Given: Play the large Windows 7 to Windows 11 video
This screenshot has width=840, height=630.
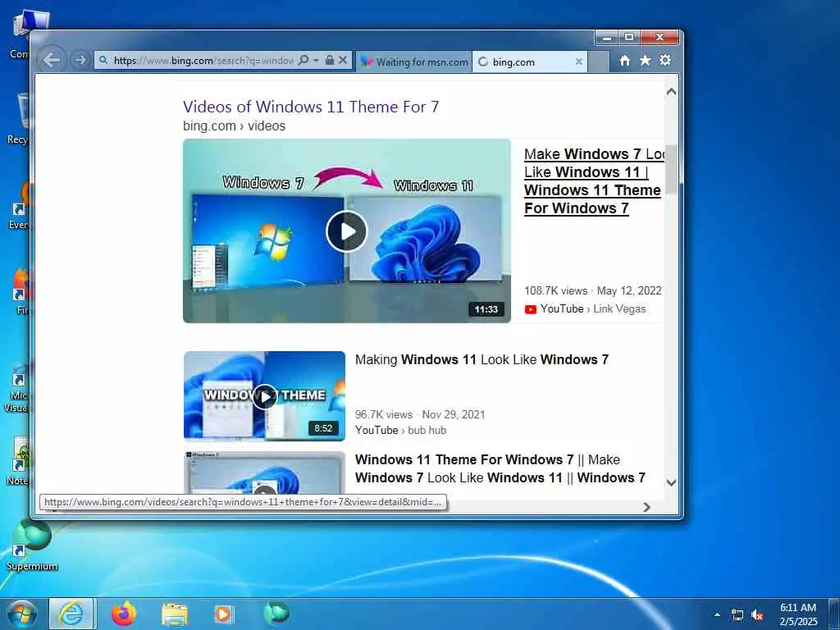Looking at the screenshot, I should (347, 231).
